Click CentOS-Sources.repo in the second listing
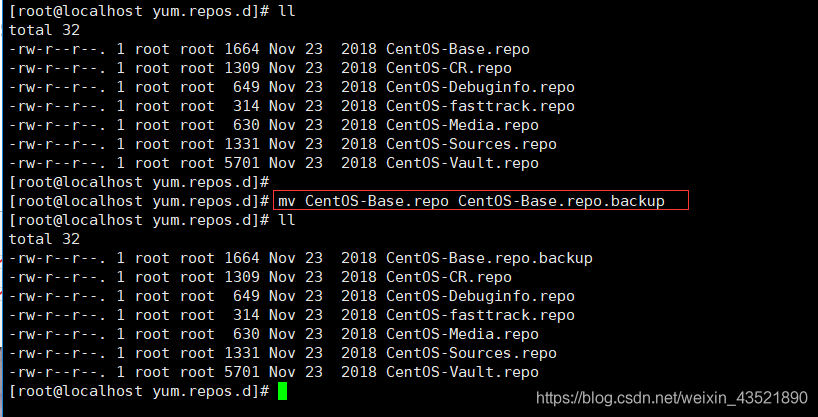 coord(471,353)
